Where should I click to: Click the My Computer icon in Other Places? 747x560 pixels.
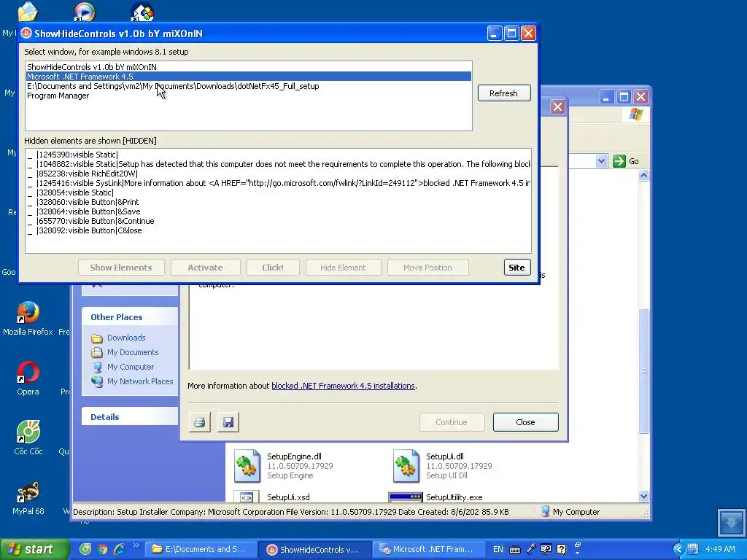pos(97,367)
